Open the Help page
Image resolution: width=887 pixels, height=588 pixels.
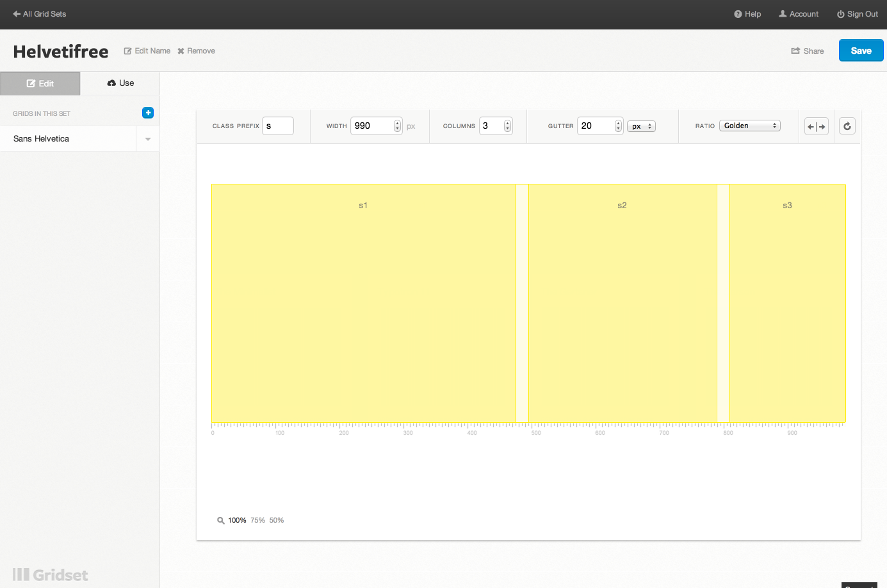tap(747, 14)
